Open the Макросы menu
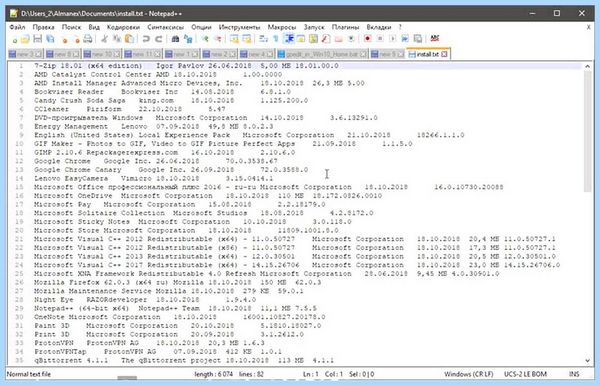The image size is (600, 386). point(282,27)
